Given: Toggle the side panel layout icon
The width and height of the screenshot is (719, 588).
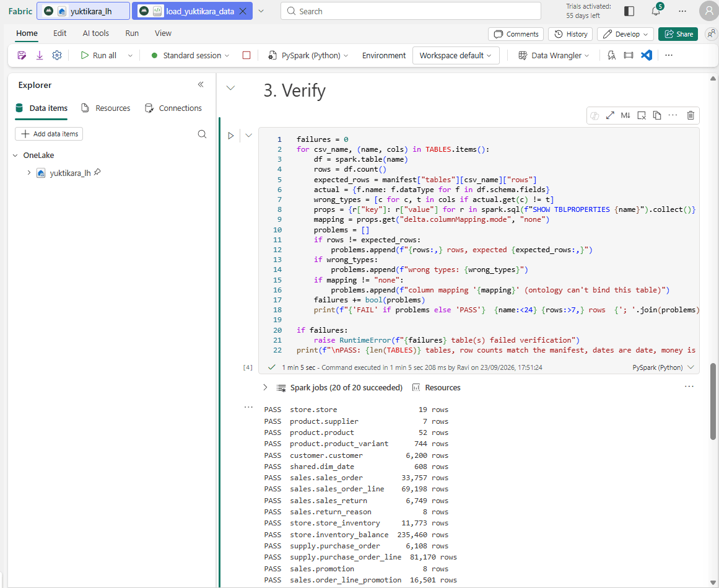Looking at the screenshot, I should [x=629, y=11].
